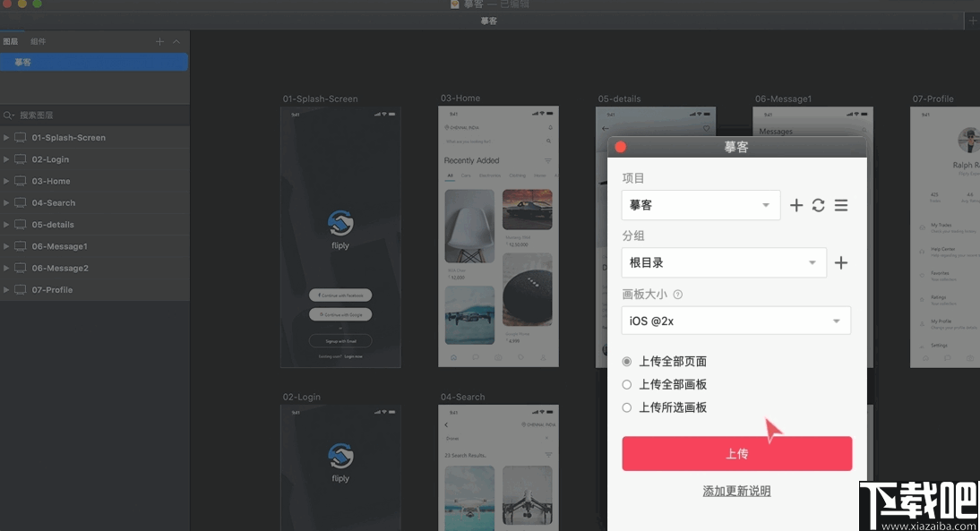Expand the 05-details layer group

click(6, 224)
